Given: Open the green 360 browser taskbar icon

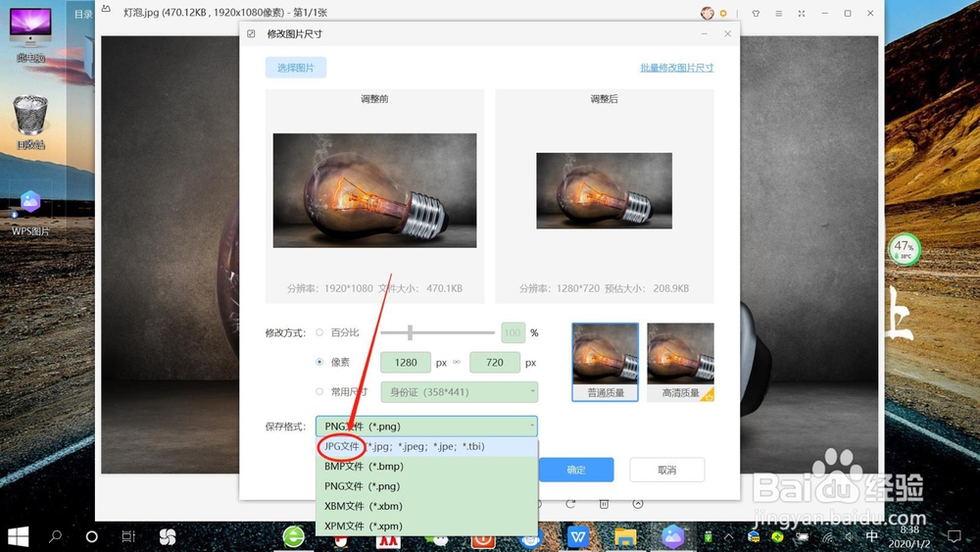Looking at the screenshot, I should (x=293, y=537).
